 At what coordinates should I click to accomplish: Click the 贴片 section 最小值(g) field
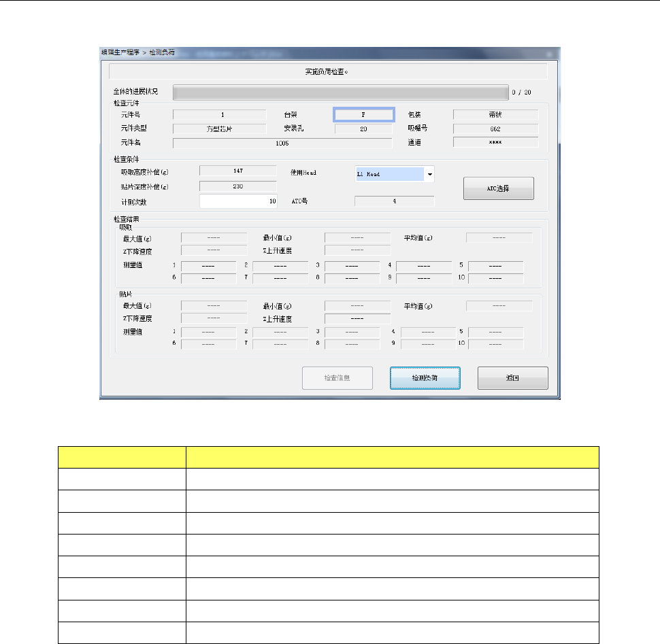pyautogui.click(x=357, y=306)
